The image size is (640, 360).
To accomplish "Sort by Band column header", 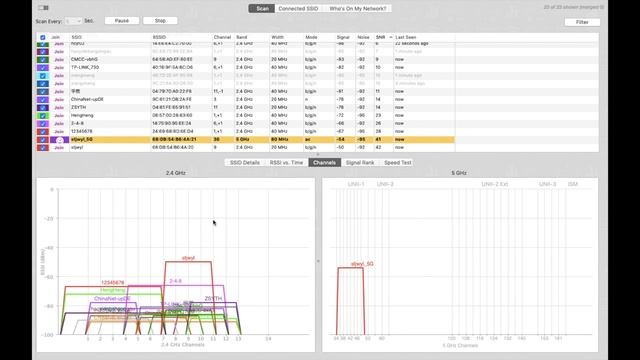I will tap(242, 37).
